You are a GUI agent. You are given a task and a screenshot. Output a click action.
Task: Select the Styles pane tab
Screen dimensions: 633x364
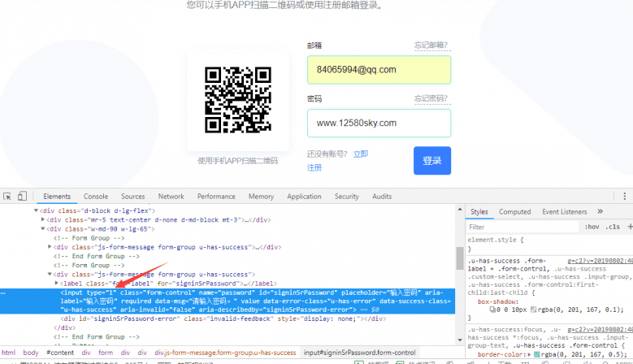[x=479, y=212]
